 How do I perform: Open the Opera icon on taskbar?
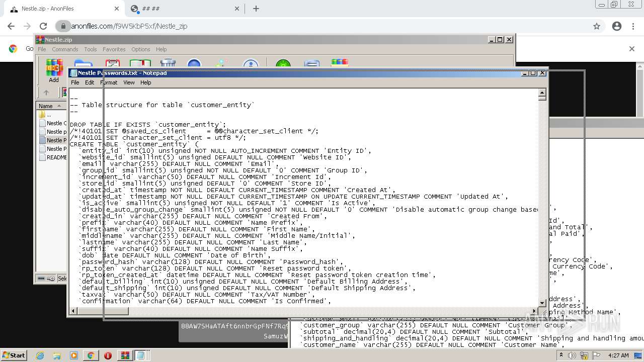(108, 355)
